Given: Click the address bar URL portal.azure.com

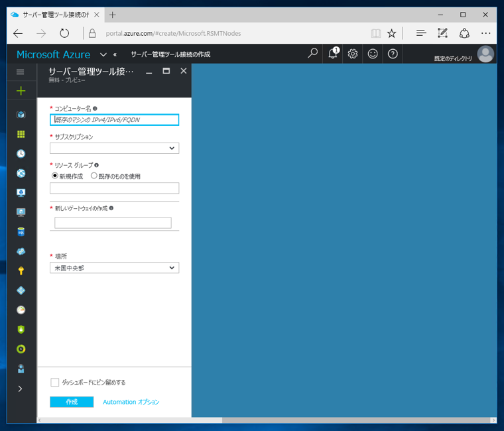Looking at the screenshot, I should pos(173,33).
